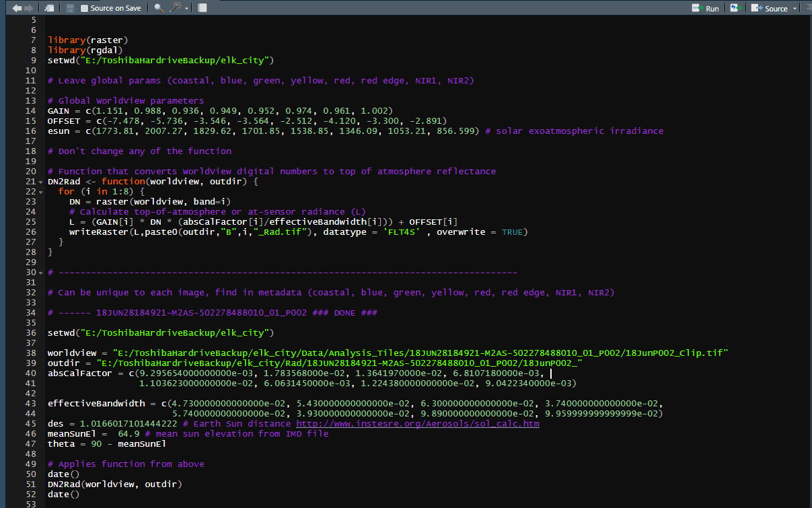Source the active script
This screenshot has width=812, height=508.
click(770, 8)
